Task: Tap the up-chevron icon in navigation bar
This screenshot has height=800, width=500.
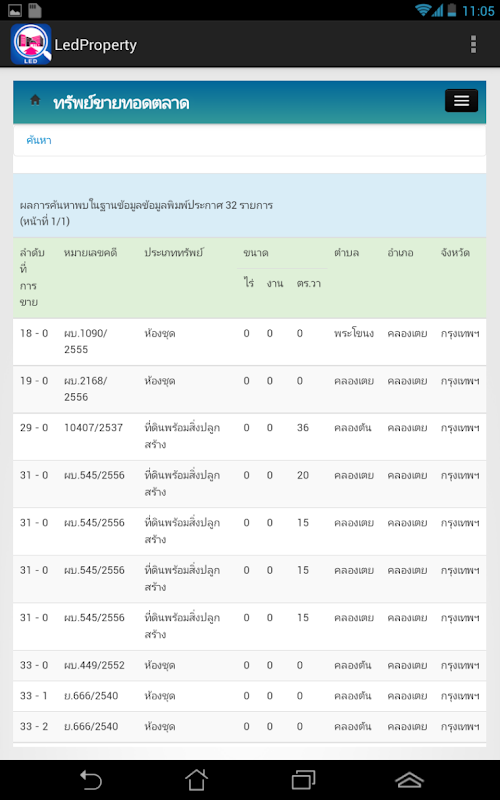Action: click(410, 780)
